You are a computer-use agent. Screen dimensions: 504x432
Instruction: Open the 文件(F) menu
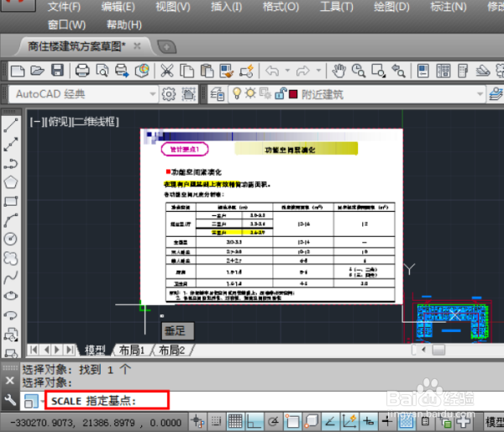pyautogui.click(x=65, y=7)
